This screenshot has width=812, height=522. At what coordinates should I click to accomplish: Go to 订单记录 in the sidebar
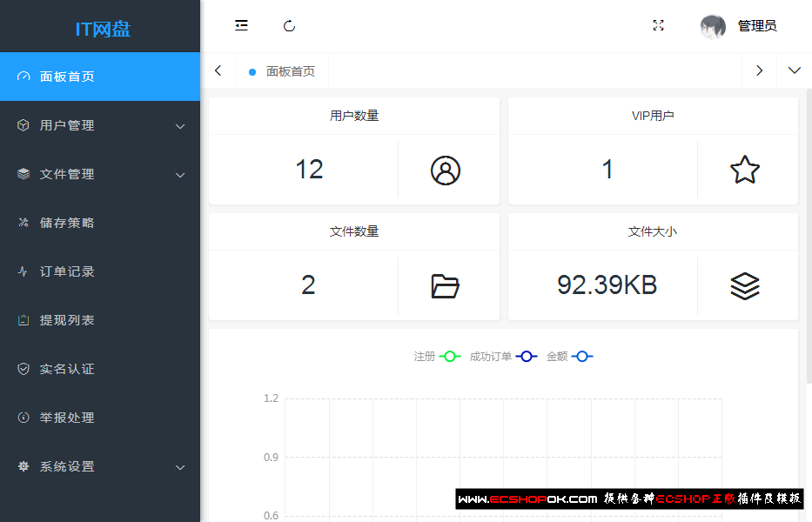tap(100, 271)
